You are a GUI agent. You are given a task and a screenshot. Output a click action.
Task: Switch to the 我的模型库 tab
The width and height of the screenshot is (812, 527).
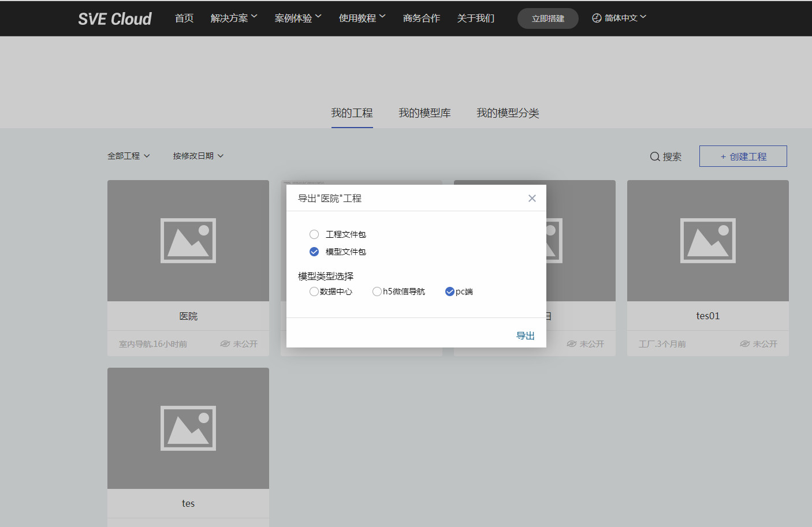pos(424,113)
